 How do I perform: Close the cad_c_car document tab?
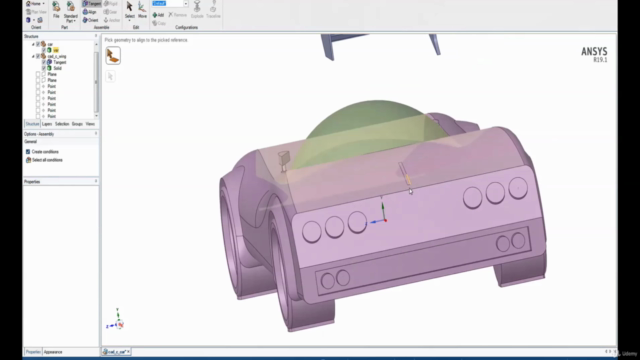click(x=129, y=352)
